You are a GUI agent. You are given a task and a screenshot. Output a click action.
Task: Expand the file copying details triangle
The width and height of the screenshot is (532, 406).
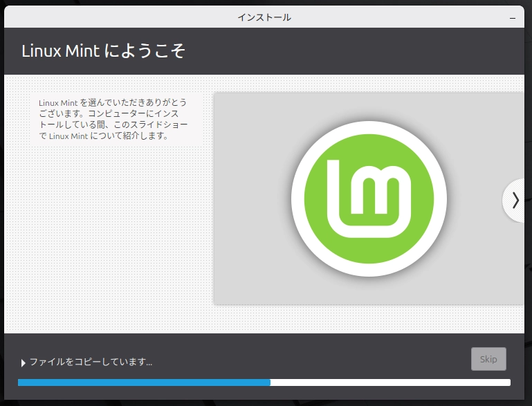coord(24,362)
